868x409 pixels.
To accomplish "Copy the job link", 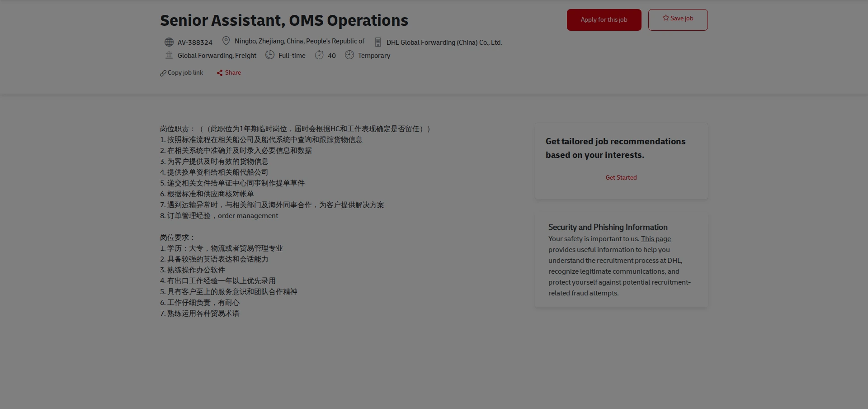I will click(181, 73).
